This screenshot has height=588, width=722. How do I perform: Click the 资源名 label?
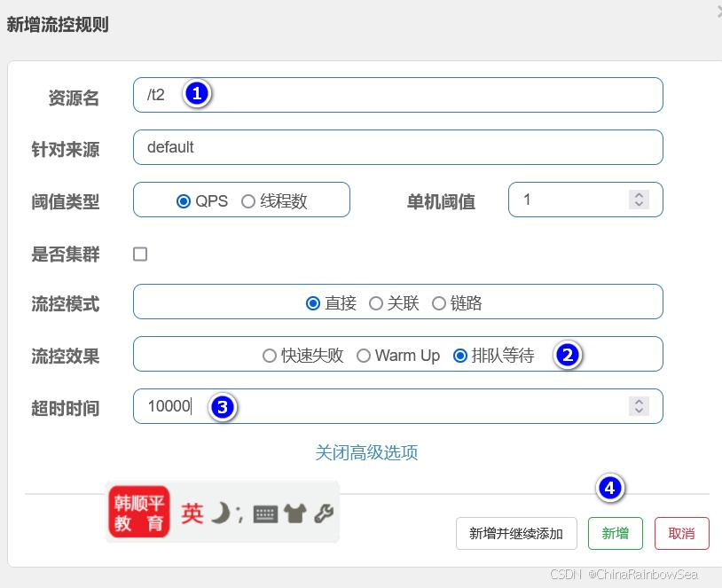pyautogui.click(x=74, y=98)
